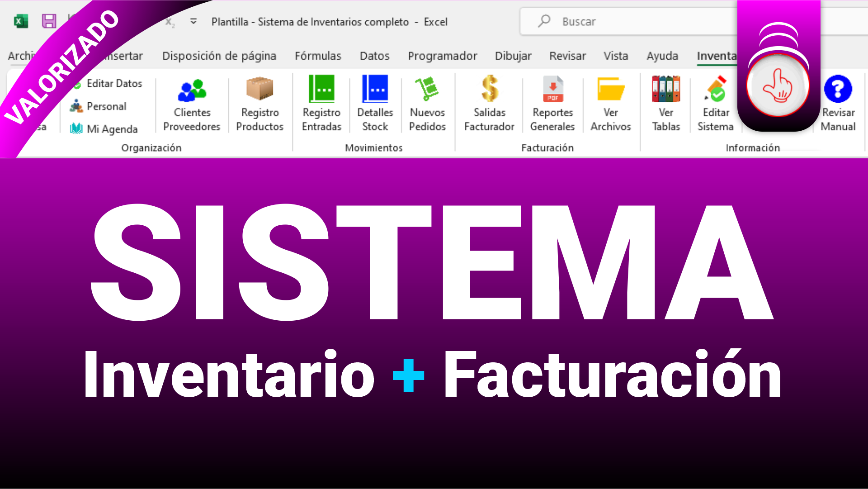
Task: Open Registro Entradas
Action: coord(321,103)
